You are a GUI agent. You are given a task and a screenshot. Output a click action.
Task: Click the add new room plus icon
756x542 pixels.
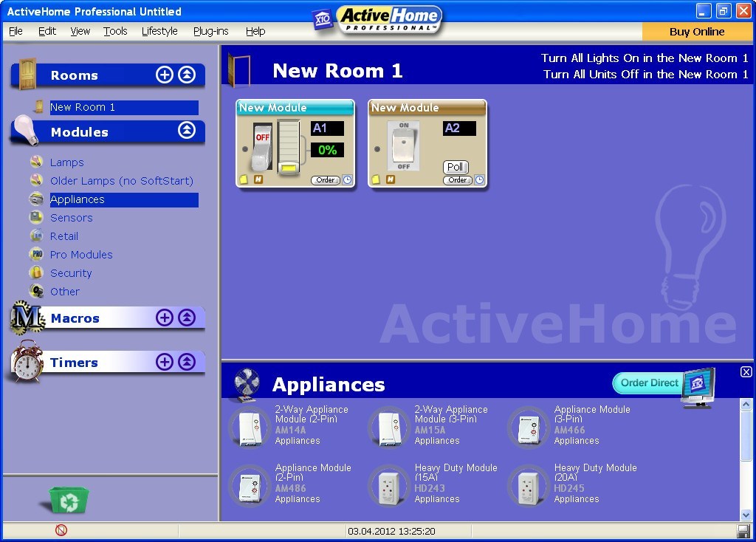[x=164, y=75]
